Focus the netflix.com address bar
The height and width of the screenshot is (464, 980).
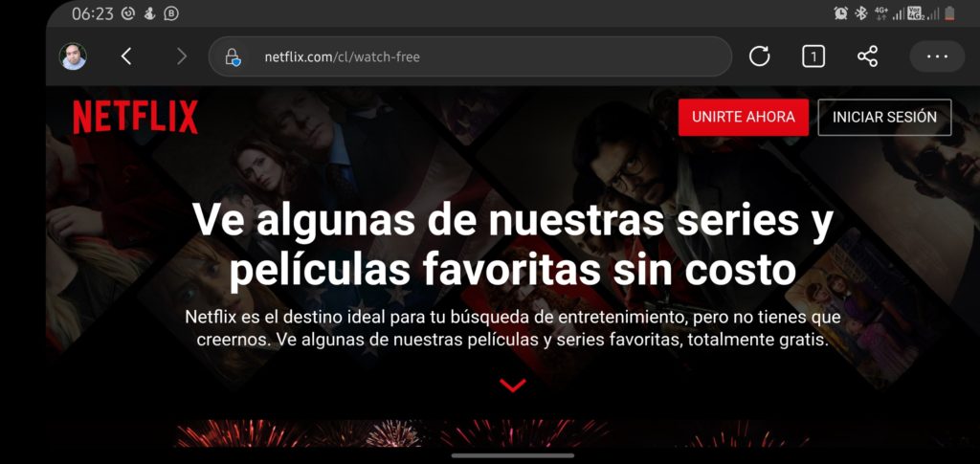tap(470, 56)
